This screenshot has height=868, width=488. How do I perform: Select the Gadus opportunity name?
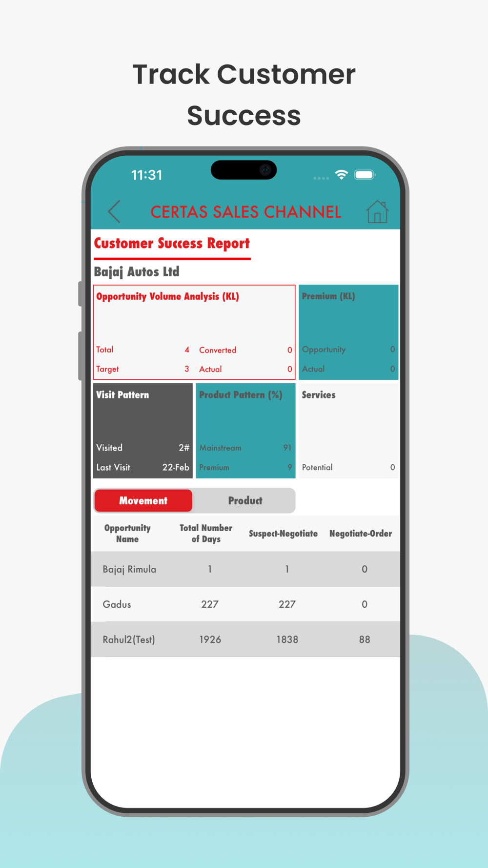click(x=117, y=604)
